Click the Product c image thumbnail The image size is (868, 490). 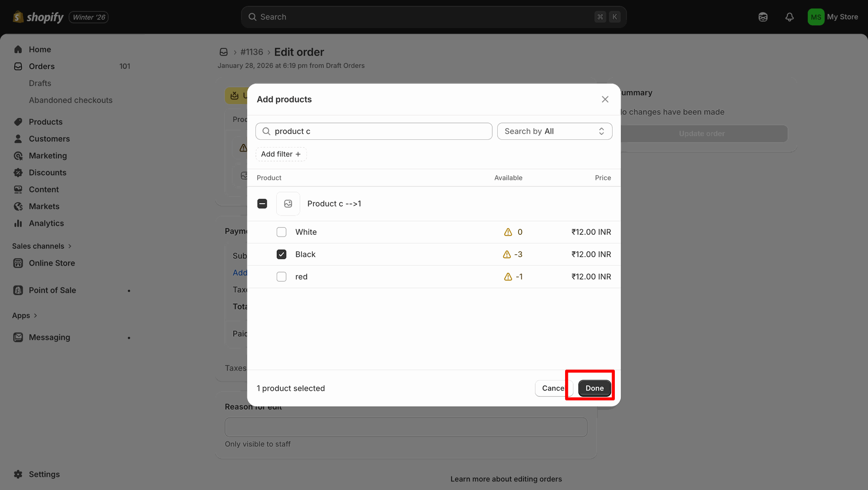[x=288, y=204]
